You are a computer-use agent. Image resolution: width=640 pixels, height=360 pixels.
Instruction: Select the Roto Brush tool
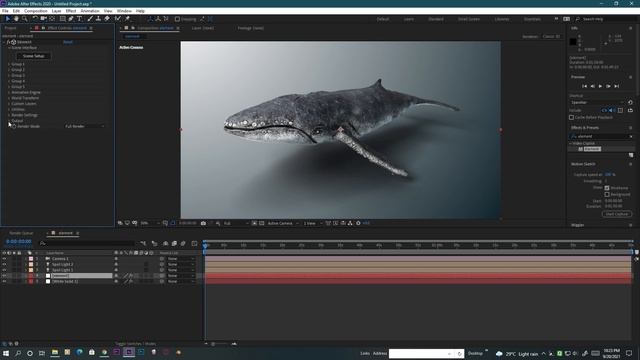coord(118,19)
